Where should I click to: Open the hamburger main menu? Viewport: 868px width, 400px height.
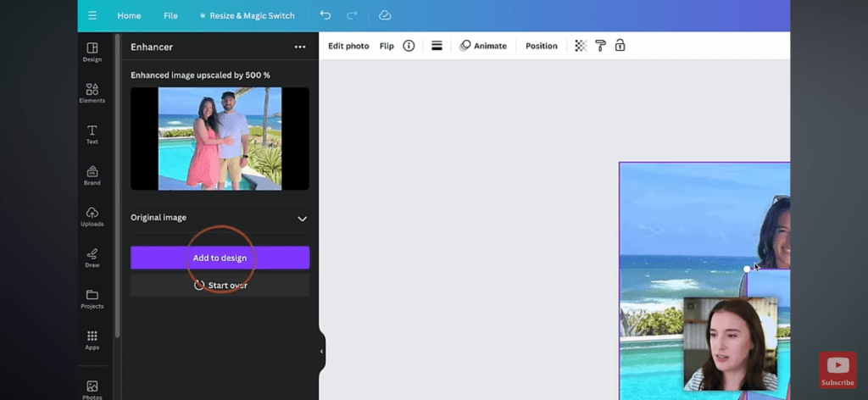pos(92,15)
